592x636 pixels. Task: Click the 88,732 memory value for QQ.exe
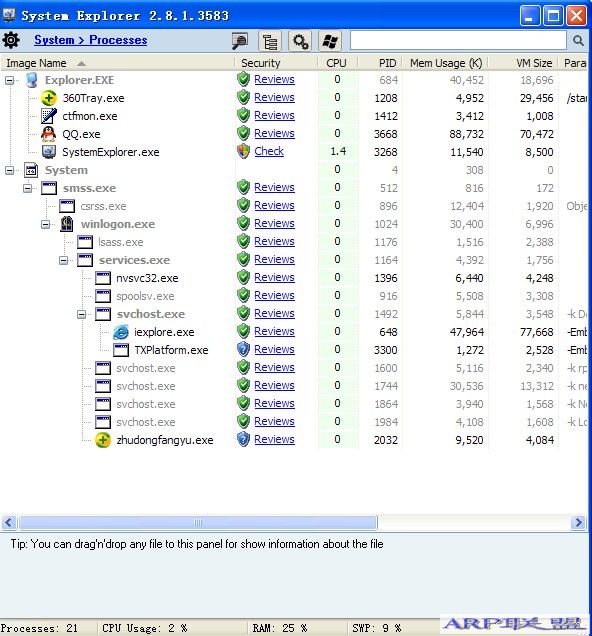pyautogui.click(x=466, y=134)
